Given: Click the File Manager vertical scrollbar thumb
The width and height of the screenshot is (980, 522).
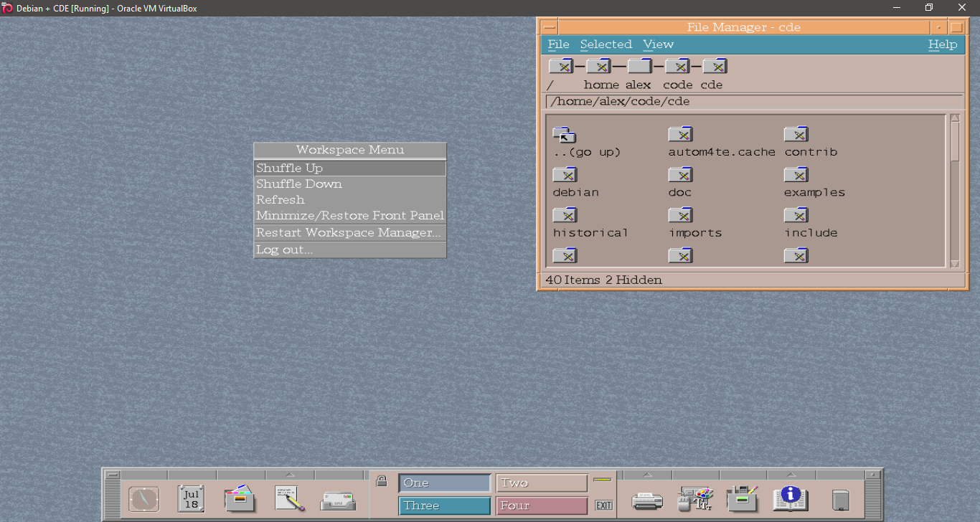Looking at the screenshot, I should click(x=954, y=142).
